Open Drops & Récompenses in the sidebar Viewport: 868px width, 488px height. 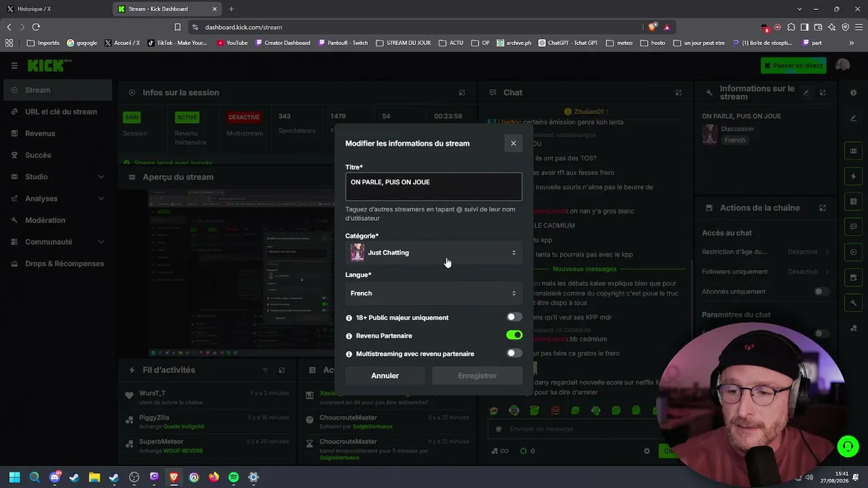click(x=57, y=264)
